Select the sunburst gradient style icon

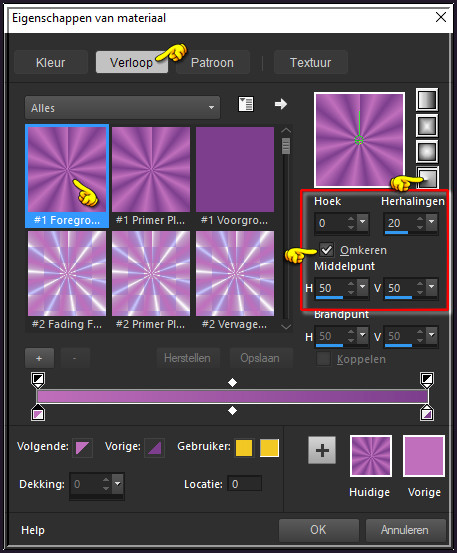tap(427, 152)
